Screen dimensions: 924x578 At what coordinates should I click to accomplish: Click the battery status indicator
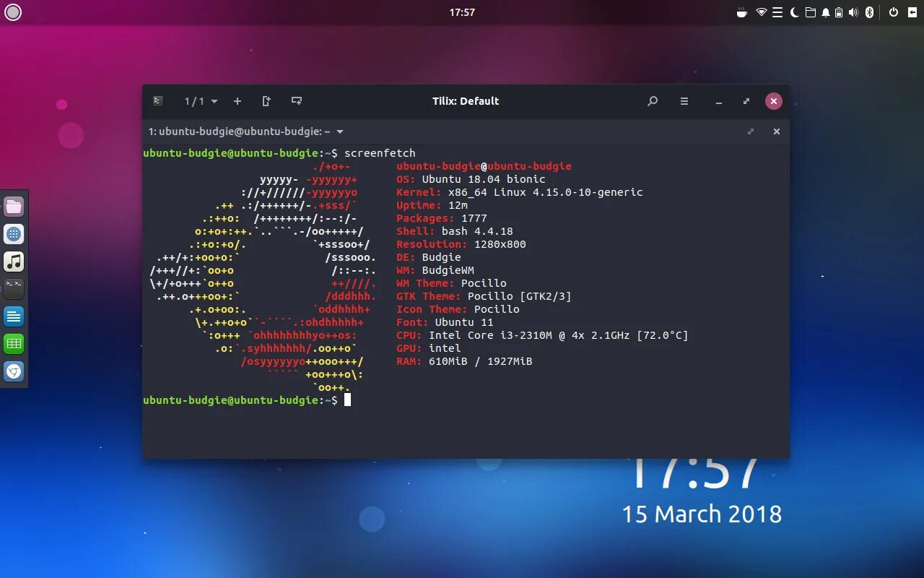click(840, 12)
